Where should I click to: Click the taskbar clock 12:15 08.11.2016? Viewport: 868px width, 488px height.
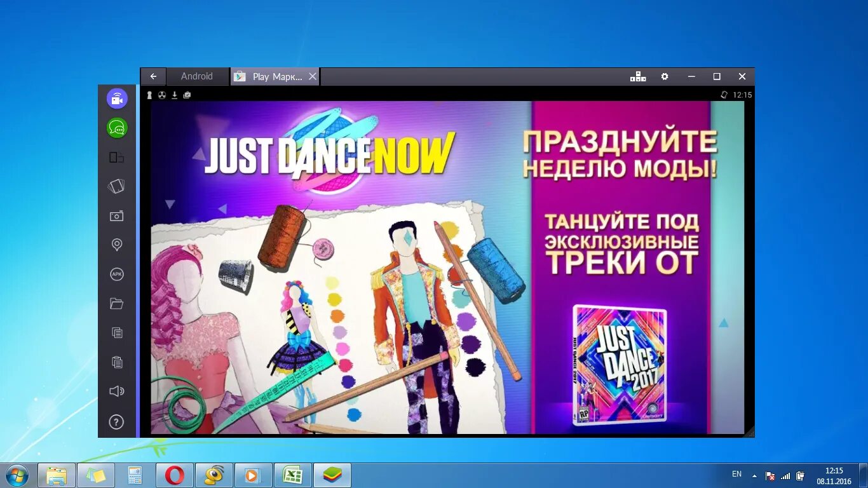(x=834, y=476)
